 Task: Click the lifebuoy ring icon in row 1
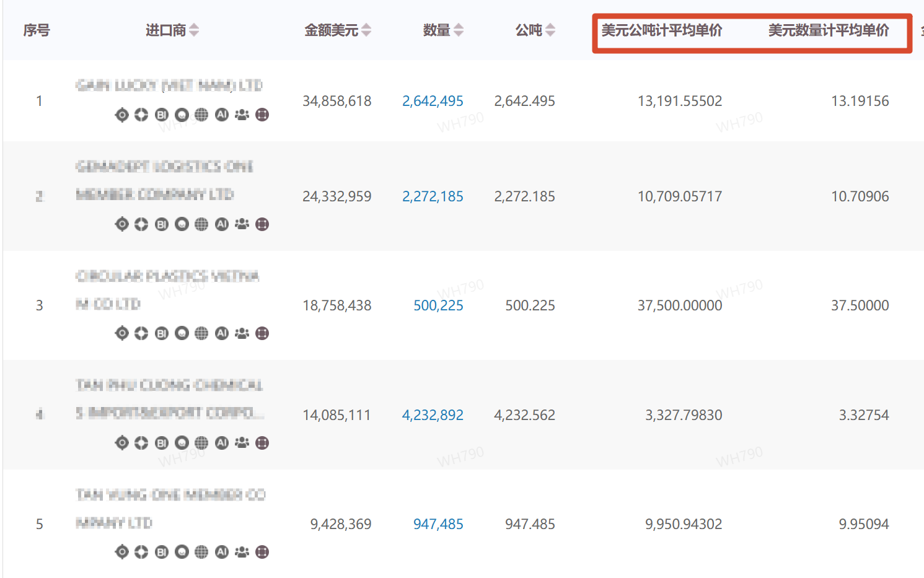[x=141, y=115]
